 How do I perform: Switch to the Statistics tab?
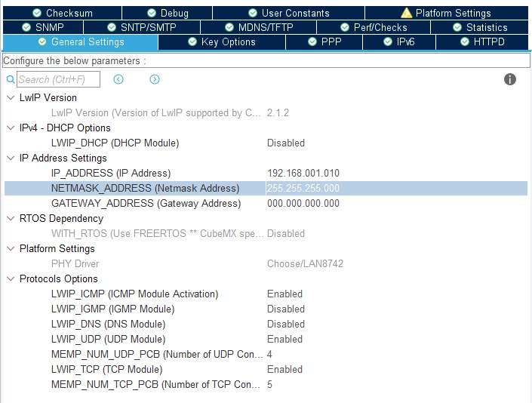[479, 27]
